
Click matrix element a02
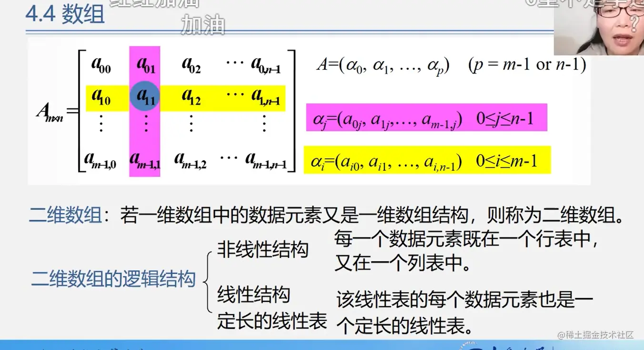(x=191, y=65)
